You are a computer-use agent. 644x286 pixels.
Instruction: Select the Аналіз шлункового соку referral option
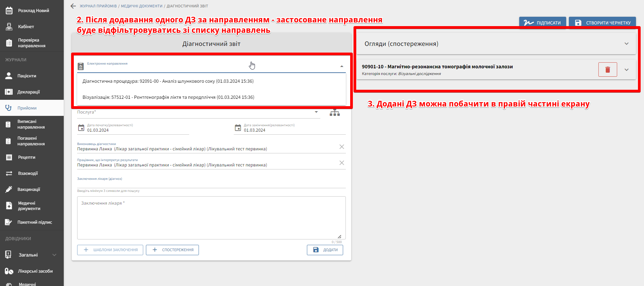pos(168,81)
